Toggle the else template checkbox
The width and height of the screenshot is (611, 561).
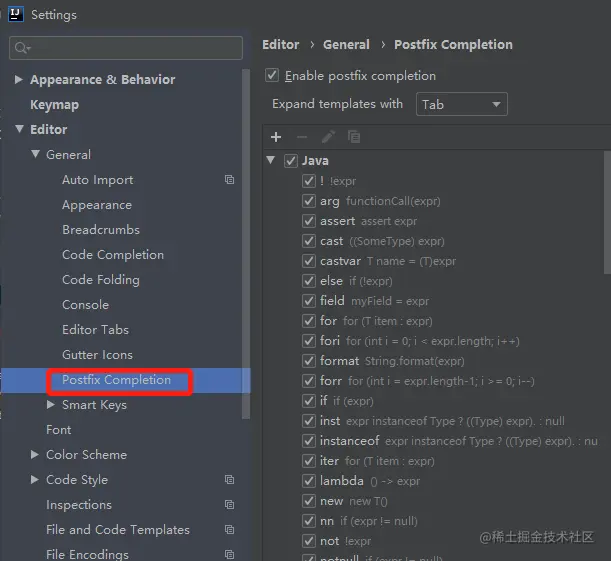(309, 281)
